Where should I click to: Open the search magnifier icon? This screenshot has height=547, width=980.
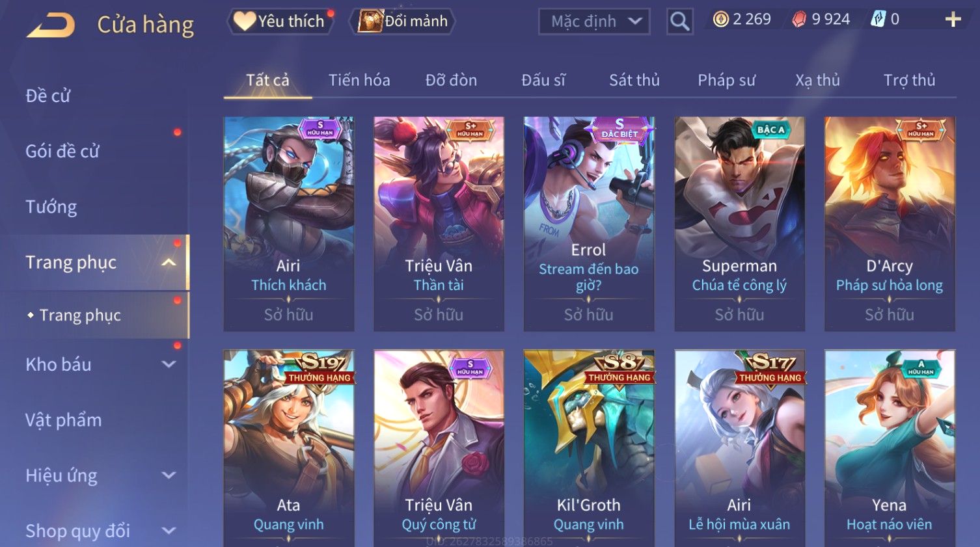(x=679, y=21)
